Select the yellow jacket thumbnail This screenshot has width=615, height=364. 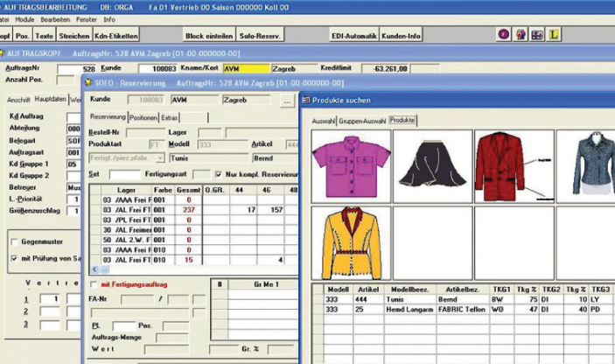pyautogui.click(x=351, y=243)
